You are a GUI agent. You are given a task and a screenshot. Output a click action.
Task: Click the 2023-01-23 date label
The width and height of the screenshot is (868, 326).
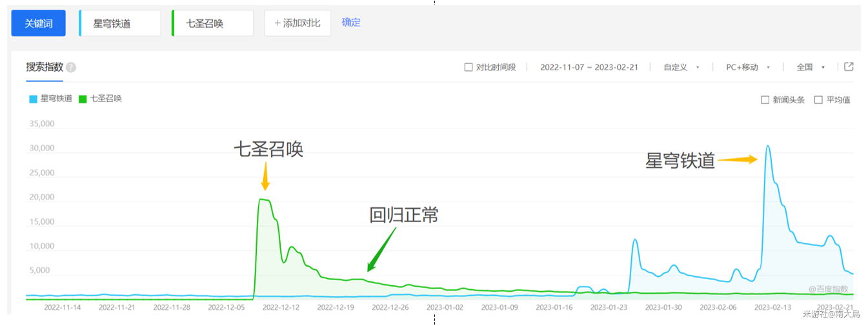pos(609,307)
